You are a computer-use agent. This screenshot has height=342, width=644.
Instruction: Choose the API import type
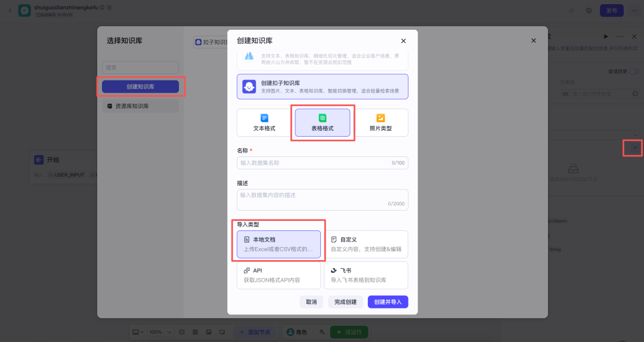coord(278,275)
